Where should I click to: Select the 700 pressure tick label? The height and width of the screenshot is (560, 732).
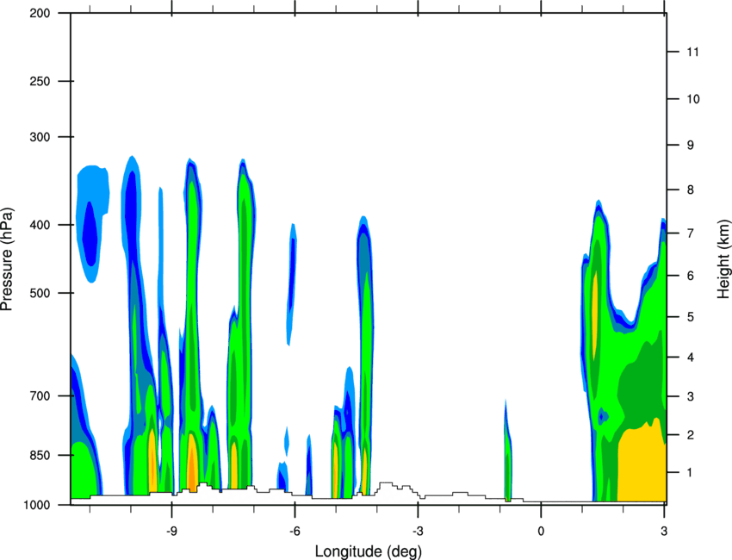40,395
